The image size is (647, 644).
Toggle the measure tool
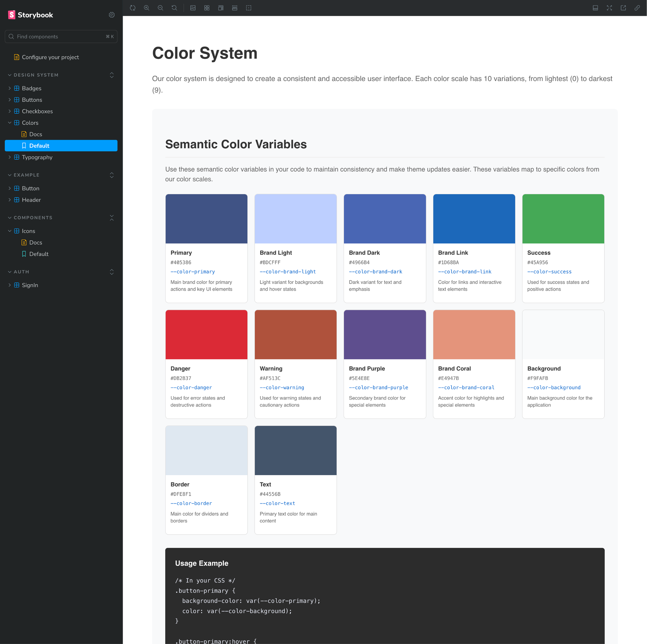[235, 8]
